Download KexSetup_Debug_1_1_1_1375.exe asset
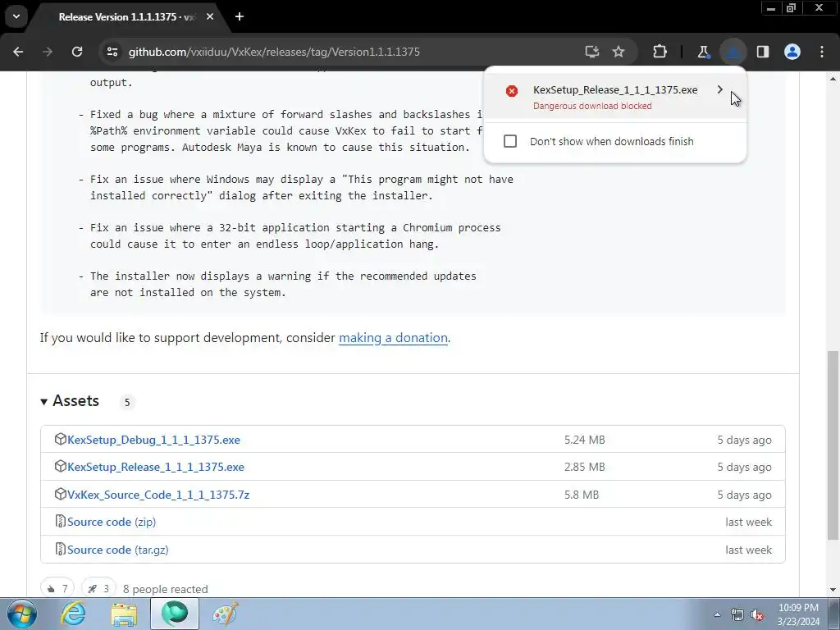840x630 pixels. click(x=153, y=440)
